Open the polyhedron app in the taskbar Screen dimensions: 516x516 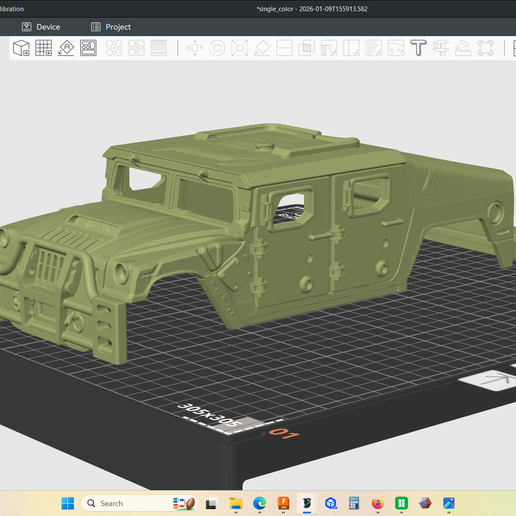tap(425, 503)
